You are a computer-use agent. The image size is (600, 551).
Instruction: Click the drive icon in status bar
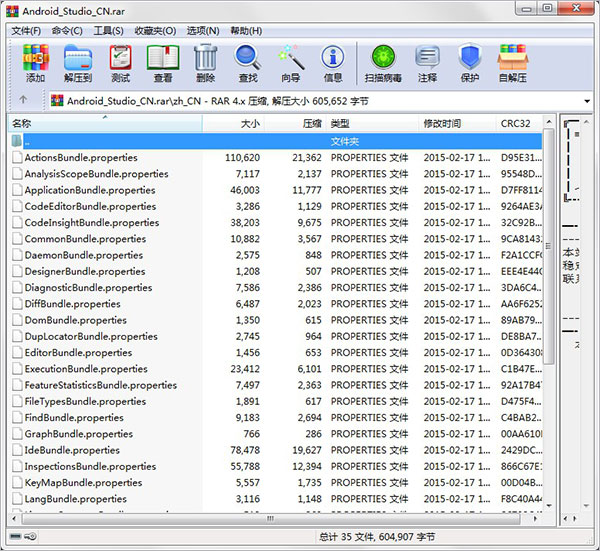click(x=15, y=536)
